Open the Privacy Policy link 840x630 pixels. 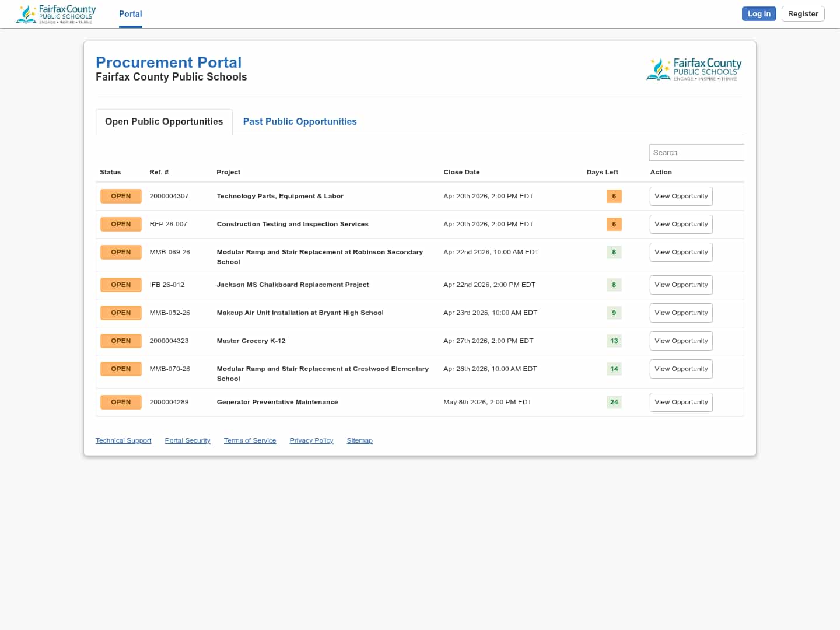click(x=311, y=441)
